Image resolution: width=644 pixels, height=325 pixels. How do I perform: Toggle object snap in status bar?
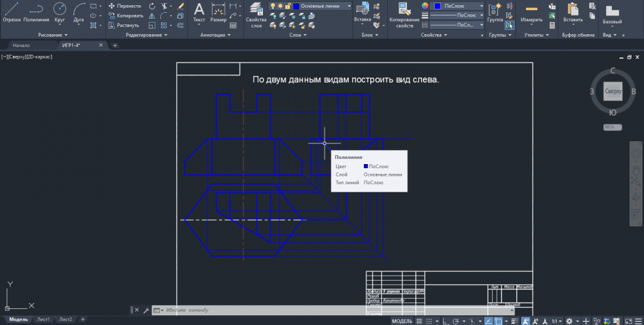(x=498, y=321)
